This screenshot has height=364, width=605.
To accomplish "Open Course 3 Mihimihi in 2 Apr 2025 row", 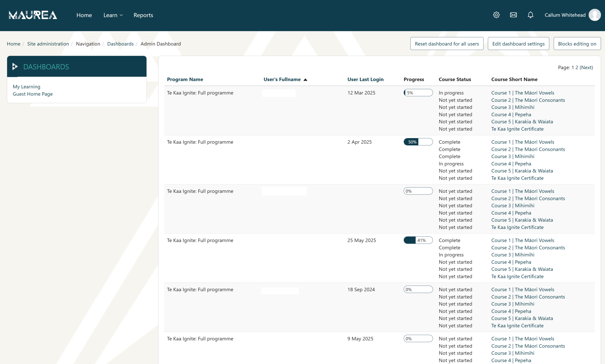I will pyautogui.click(x=513, y=156).
